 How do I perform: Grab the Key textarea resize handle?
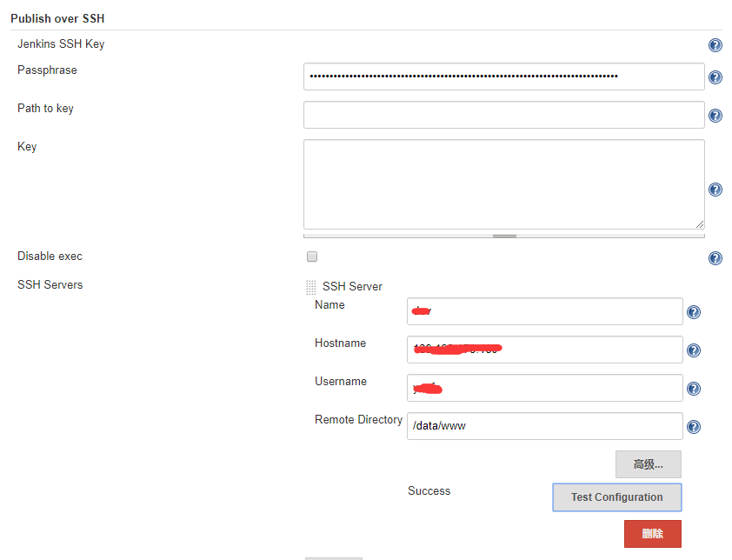(x=701, y=225)
